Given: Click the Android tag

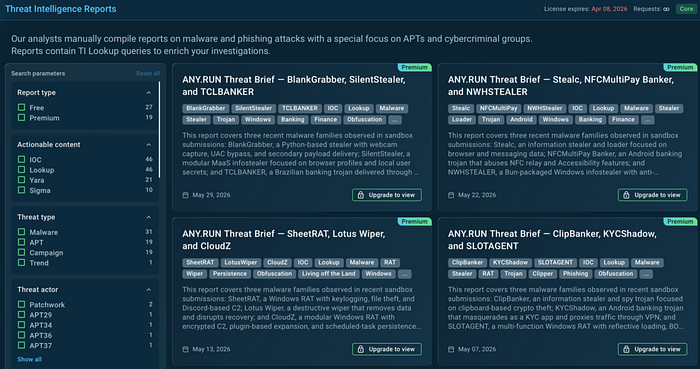Looking at the screenshot, I should pyautogui.click(x=521, y=120).
